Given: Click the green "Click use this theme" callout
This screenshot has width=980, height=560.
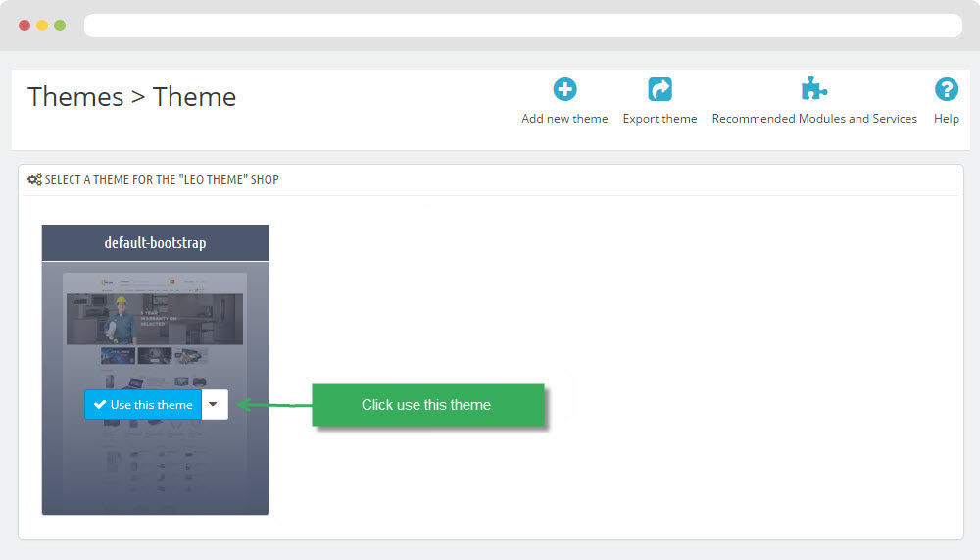Looking at the screenshot, I should pyautogui.click(x=426, y=405).
